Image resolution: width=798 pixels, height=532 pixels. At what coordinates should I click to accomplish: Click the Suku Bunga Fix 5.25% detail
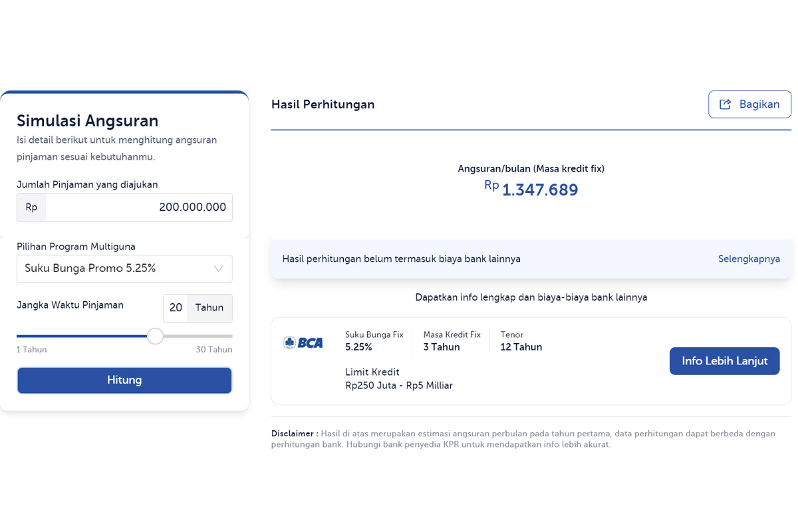374,341
